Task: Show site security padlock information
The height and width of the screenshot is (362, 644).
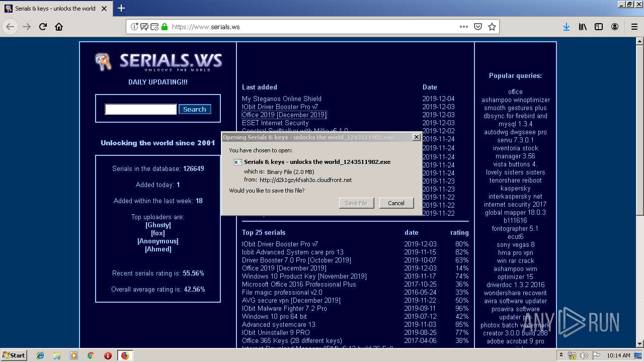Action: 165,27
